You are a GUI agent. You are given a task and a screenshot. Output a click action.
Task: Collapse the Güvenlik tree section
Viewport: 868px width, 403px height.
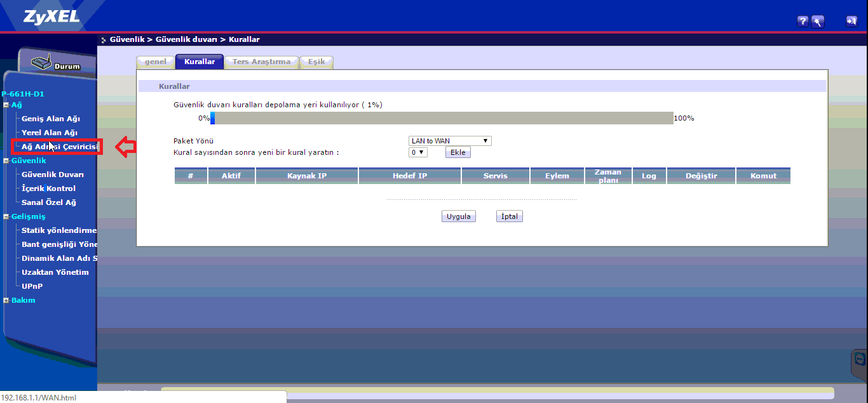(x=6, y=161)
